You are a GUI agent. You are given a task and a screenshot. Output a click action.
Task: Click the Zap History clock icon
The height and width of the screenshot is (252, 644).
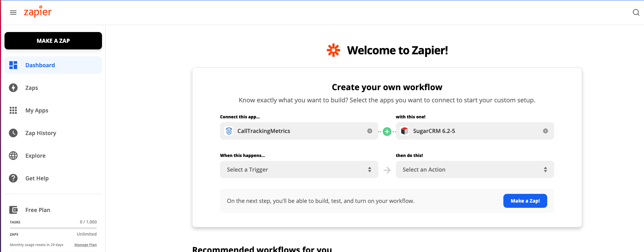pos(13,133)
